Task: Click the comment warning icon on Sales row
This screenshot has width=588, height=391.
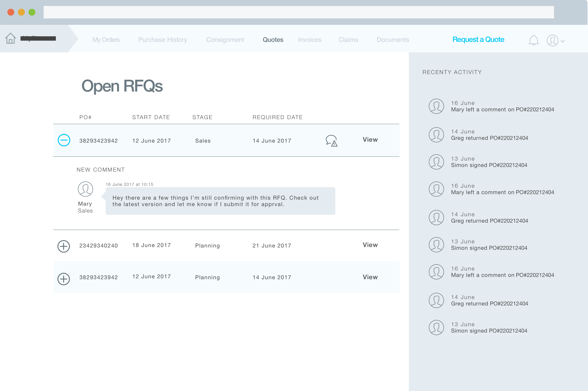Action: (331, 141)
